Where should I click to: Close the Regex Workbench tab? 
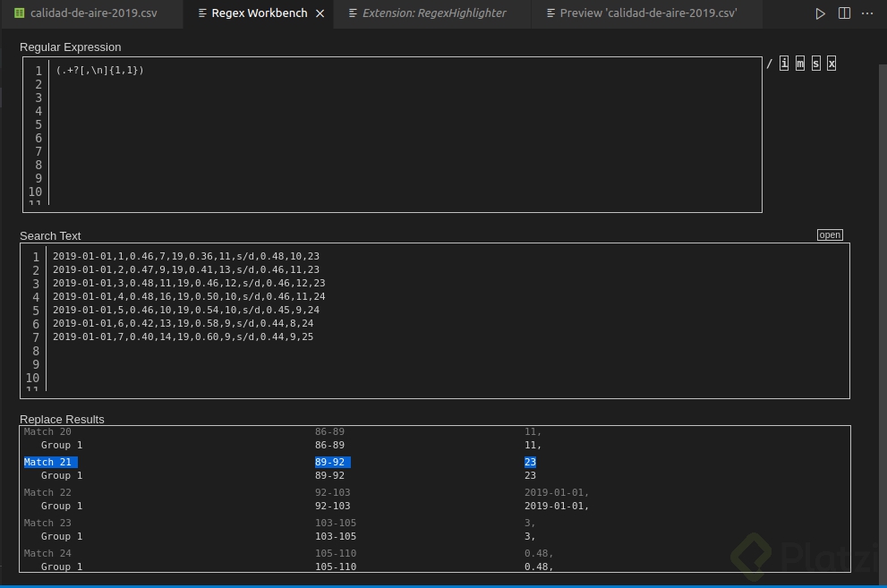pyautogui.click(x=320, y=13)
